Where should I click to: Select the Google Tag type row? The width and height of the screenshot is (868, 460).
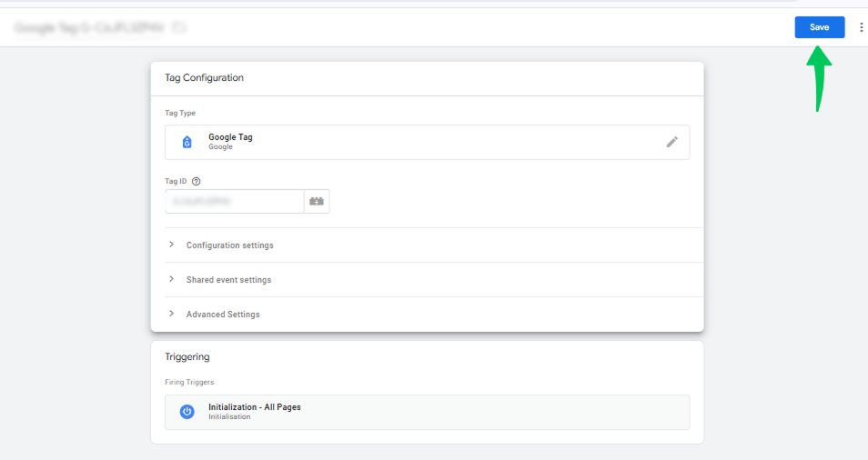point(427,142)
